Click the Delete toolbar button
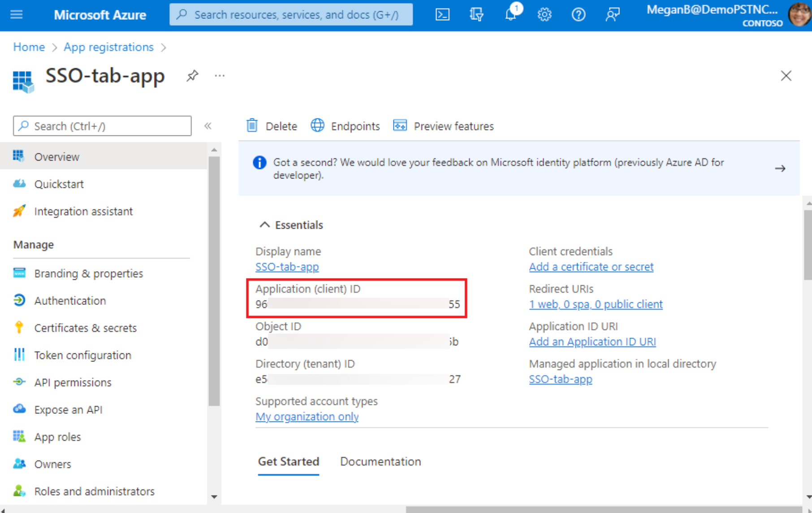 (x=272, y=126)
